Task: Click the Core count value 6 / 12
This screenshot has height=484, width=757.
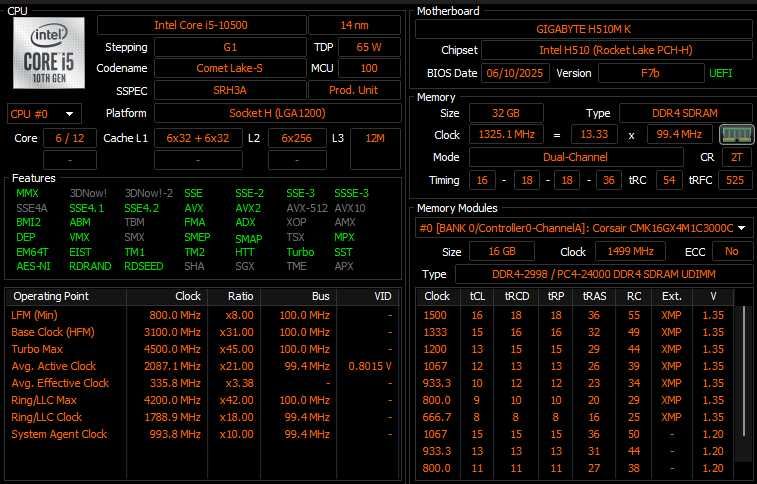Action: 70,138
